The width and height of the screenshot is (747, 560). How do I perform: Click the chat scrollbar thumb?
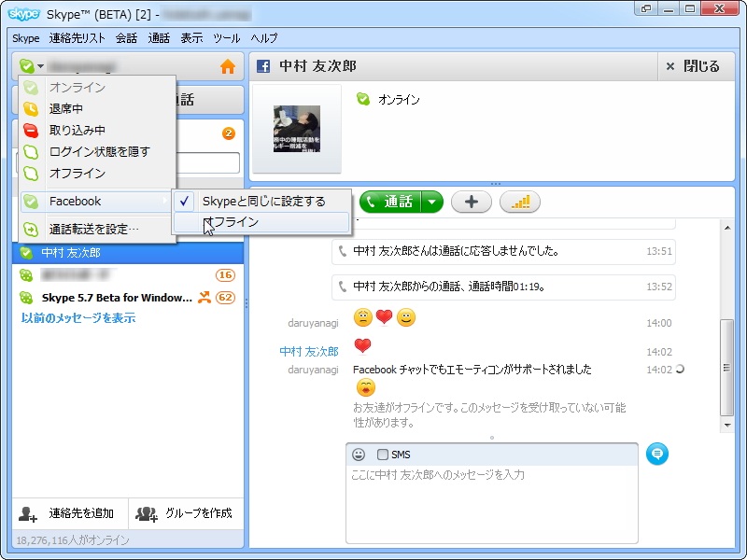[727, 367]
